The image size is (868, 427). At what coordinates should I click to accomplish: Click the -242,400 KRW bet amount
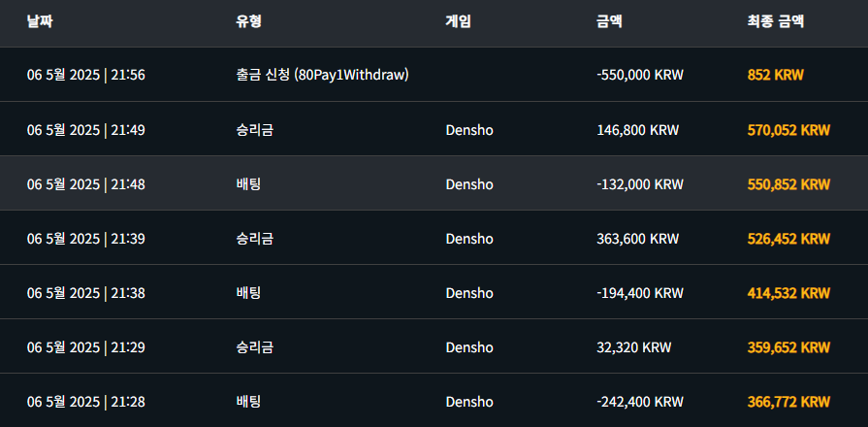click(640, 401)
